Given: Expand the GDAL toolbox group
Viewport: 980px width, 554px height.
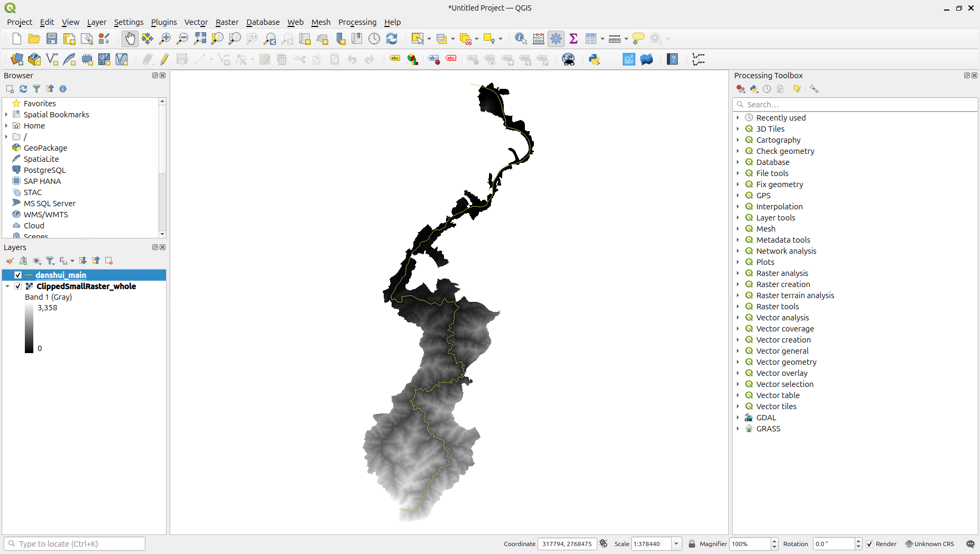Looking at the screenshot, I should pos(738,418).
